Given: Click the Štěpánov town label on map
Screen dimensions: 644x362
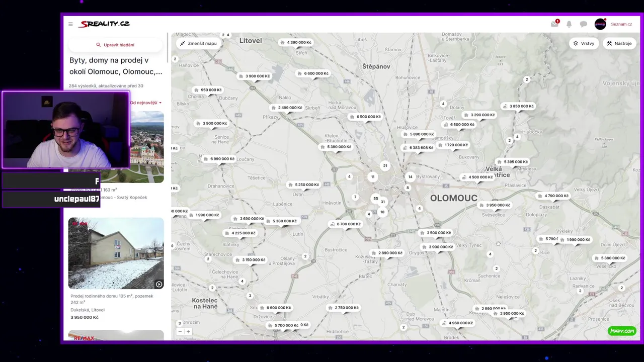Looking at the screenshot, I should (376, 66).
